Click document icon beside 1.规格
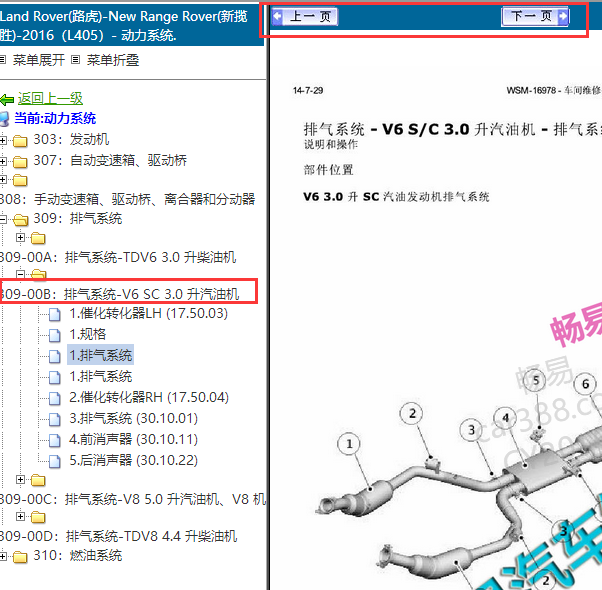The height and width of the screenshot is (590, 602). point(55,335)
